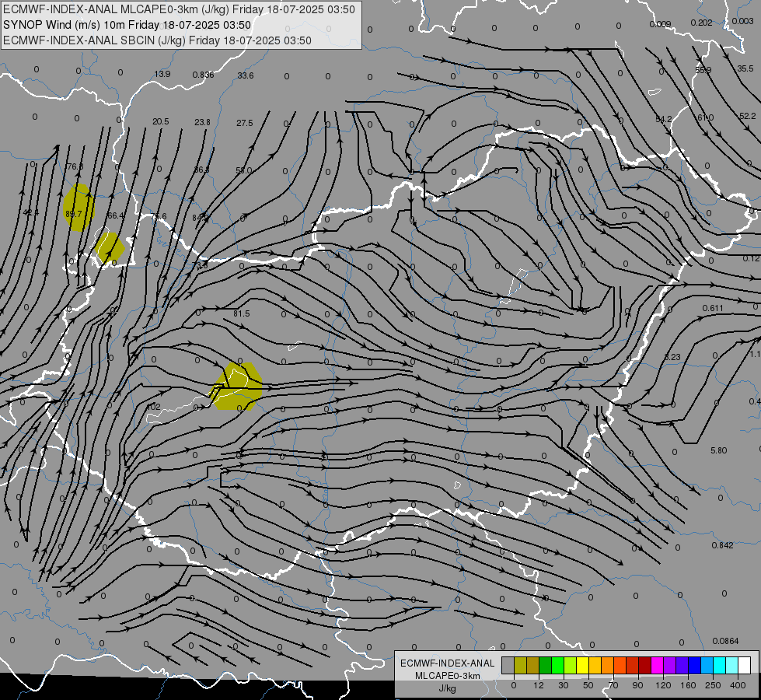This screenshot has width=761, height=700.
Task: Click the map value 0.009
Action: [660, 24]
